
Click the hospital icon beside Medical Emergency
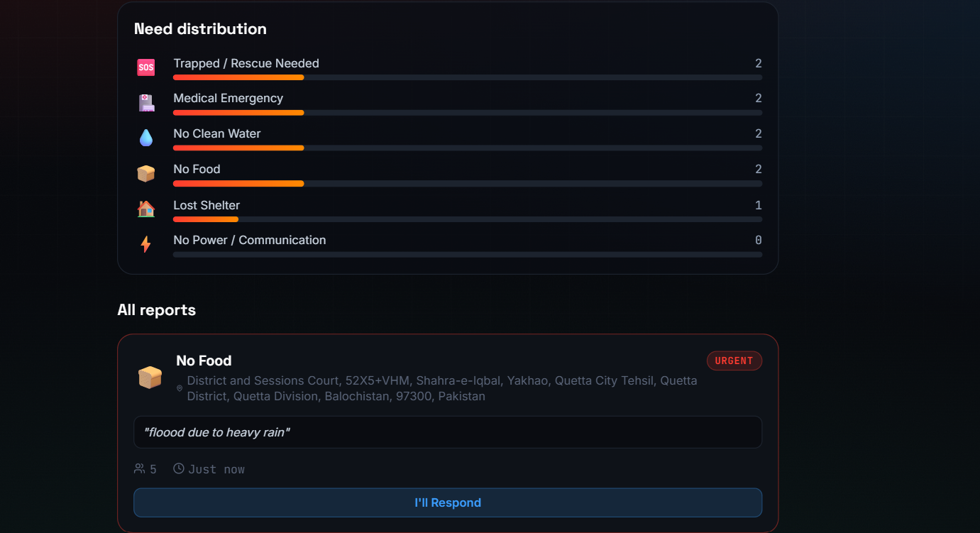tap(145, 103)
